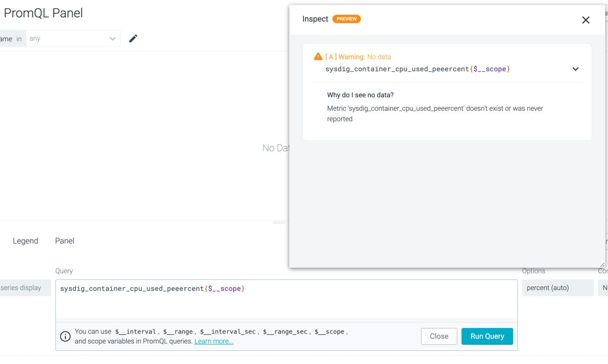Open the 'any' scope dropdown
This screenshot has width=608, height=364.
73,38
